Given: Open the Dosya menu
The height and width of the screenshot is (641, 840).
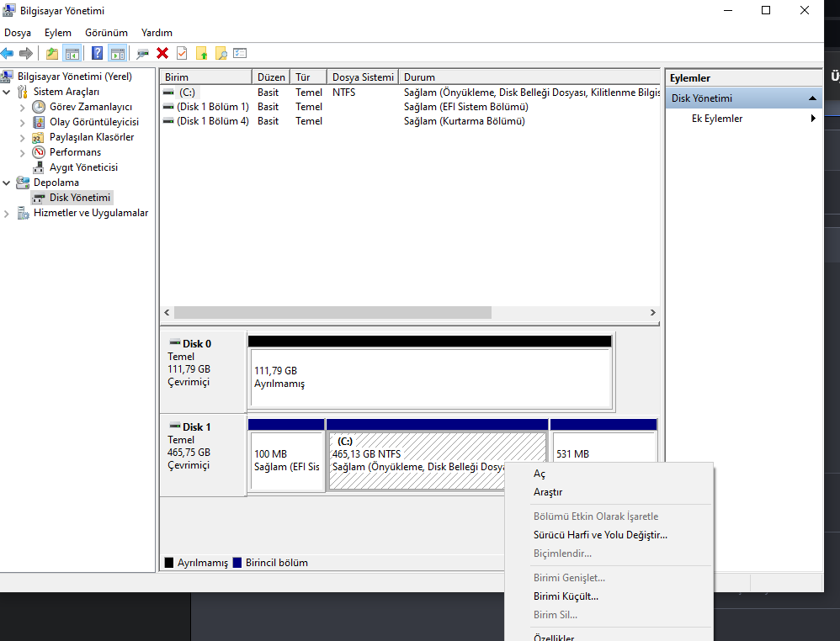Looking at the screenshot, I should click(18, 33).
